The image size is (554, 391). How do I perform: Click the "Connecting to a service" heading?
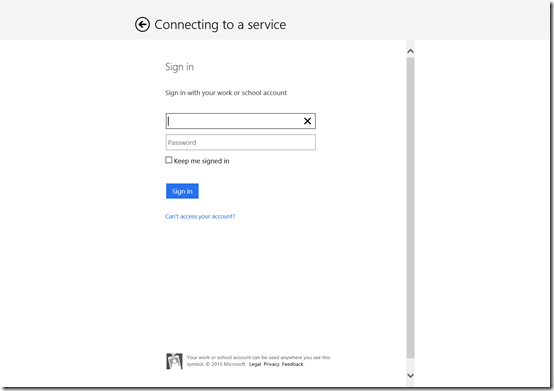click(x=220, y=25)
